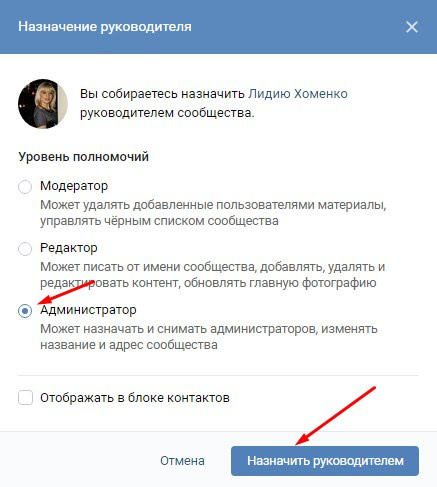Click the Редактор permissions description paragraph
Viewport: 437px width, 487px height.
(x=212, y=275)
